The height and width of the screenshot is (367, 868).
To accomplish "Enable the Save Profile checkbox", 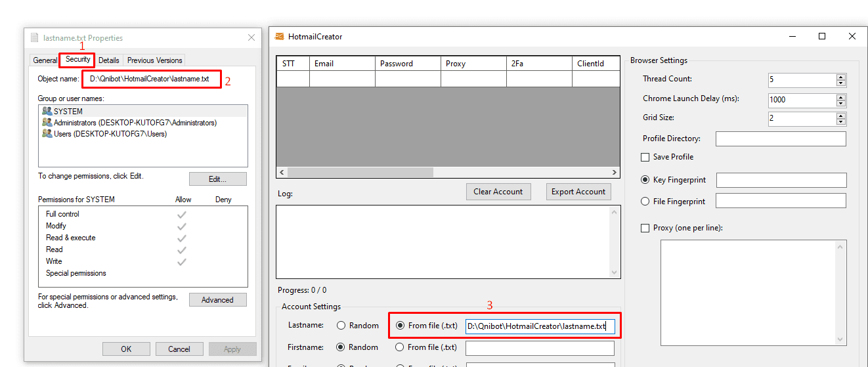I will point(667,157).
